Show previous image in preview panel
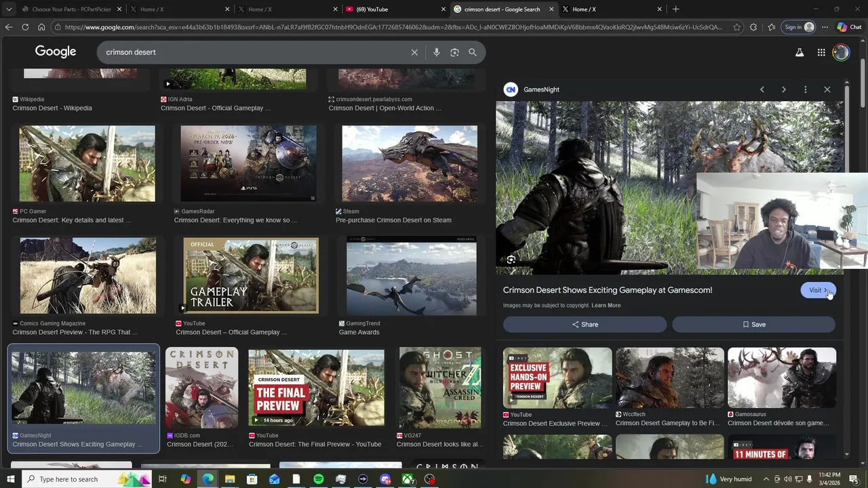The width and height of the screenshot is (868, 488). pyautogui.click(x=762, y=89)
